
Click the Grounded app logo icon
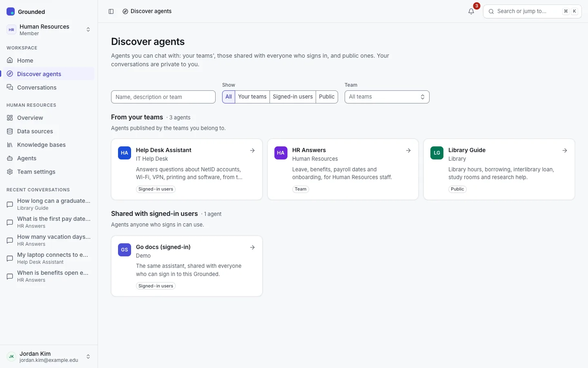tap(11, 11)
